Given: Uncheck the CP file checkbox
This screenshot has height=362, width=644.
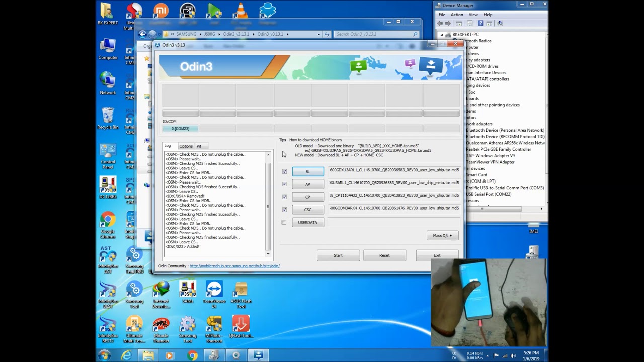Looking at the screenshot, I should point(284,197).
